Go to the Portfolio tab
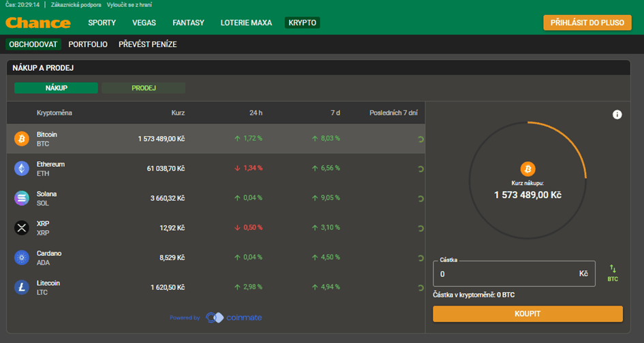This screenshot has height=343, width=644. click(88, 44)
